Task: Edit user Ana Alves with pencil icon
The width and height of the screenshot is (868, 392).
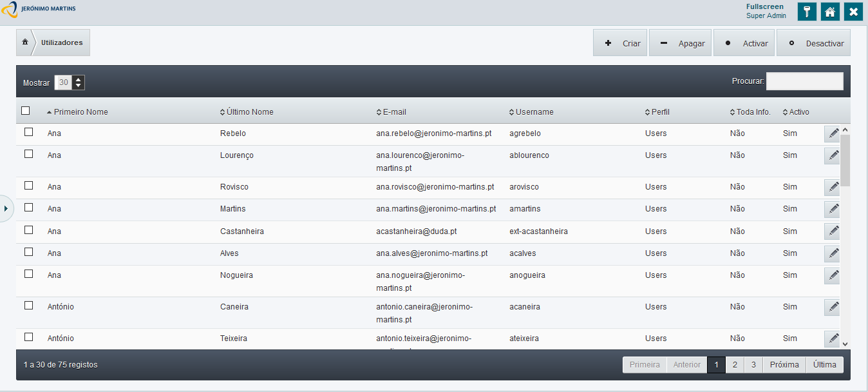Action: [x=833, y=253]
